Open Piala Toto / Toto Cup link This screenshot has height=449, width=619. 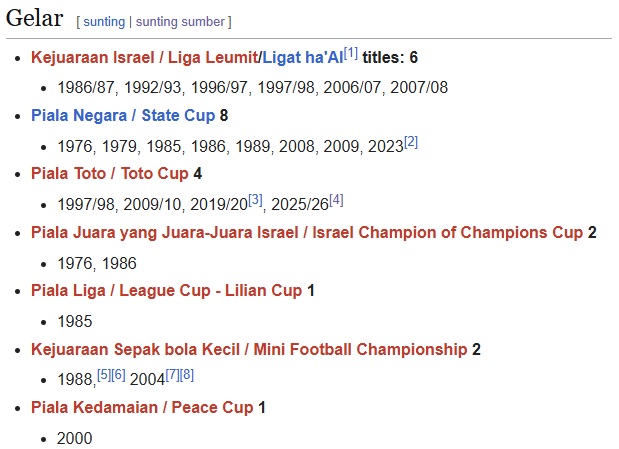tap(110, 174)
